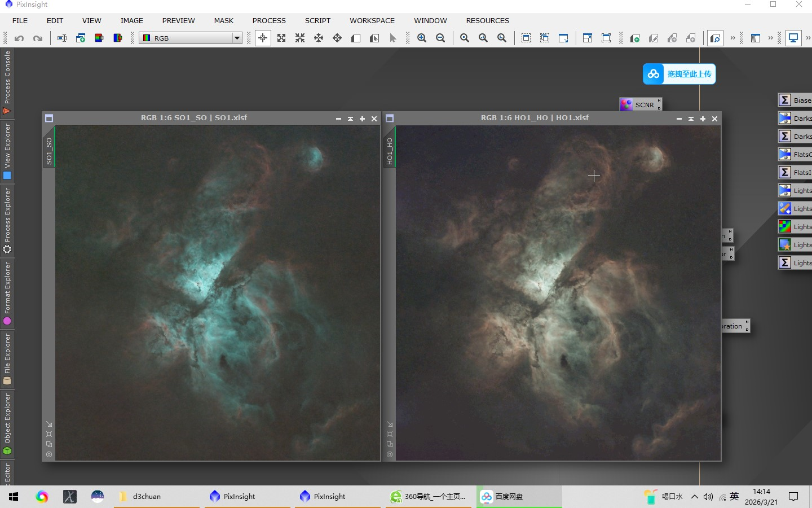Expand hidden toolbar items after magnifier button
Image resolution: width=812 pixels, height=508 pixels.
[x=732, y=38]
